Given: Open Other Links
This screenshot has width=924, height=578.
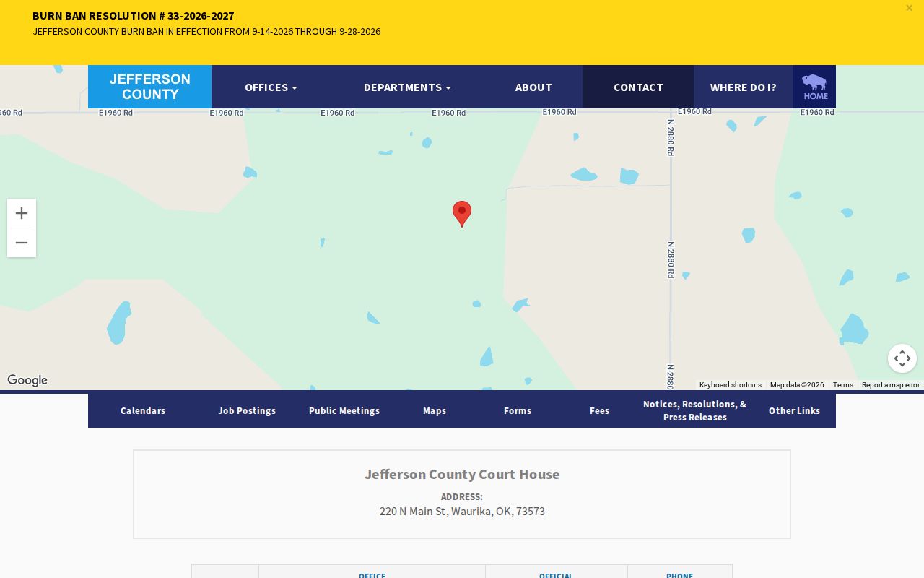Looking at the screenshot, I should [x=794, y=410].
